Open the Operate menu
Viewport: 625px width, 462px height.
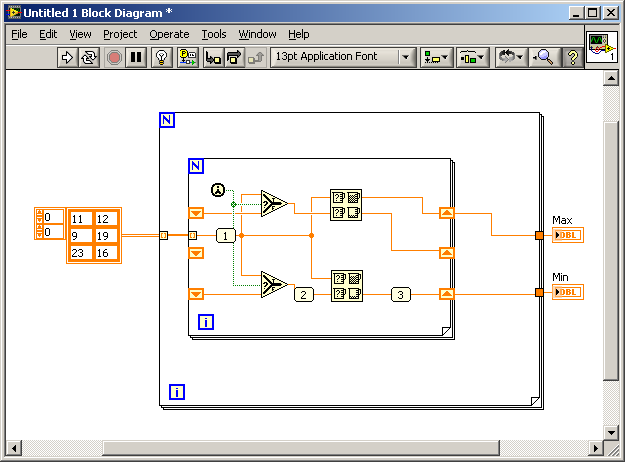[x=169, y=34]
